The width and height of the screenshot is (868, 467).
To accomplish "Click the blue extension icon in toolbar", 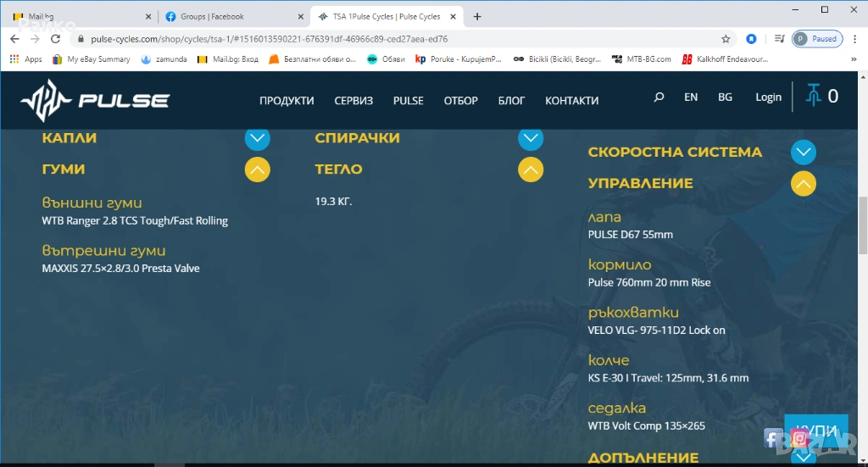I will click(751, 39).
